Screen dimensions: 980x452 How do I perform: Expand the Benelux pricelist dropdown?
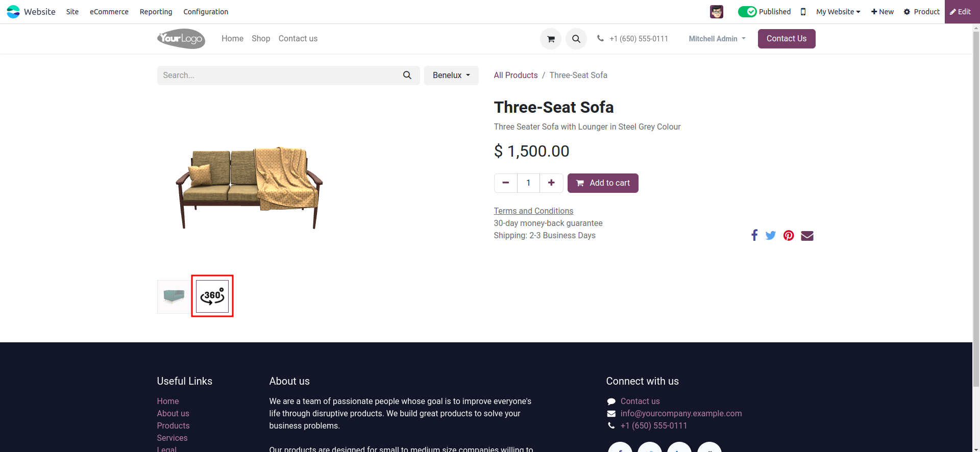[451, 75]
